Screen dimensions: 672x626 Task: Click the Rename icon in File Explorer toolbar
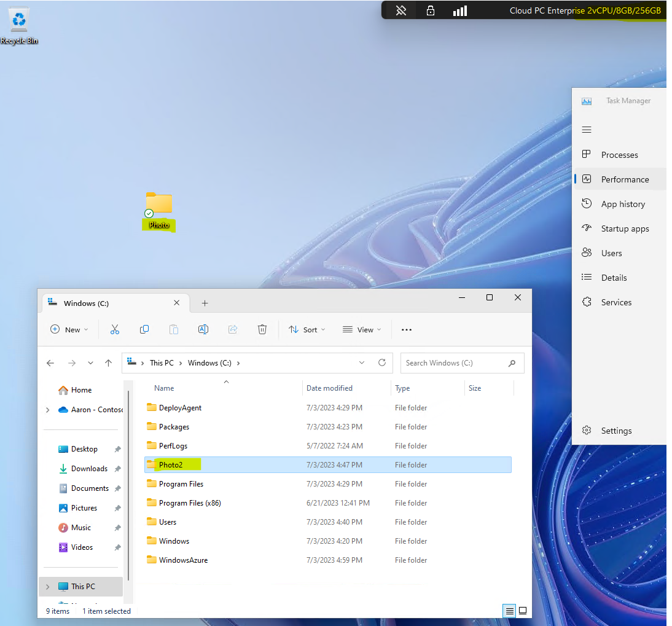click(203, 329)
